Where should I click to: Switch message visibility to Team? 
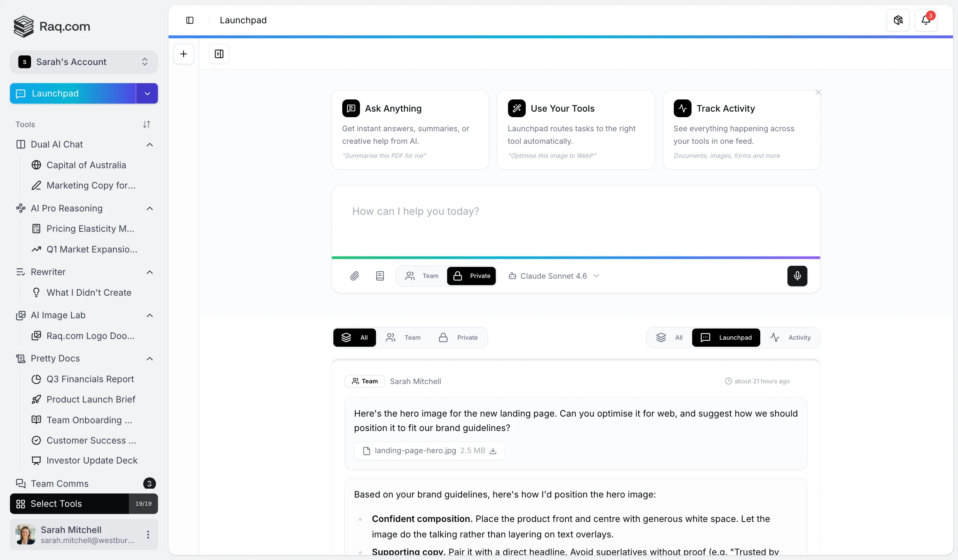point(422,276)
